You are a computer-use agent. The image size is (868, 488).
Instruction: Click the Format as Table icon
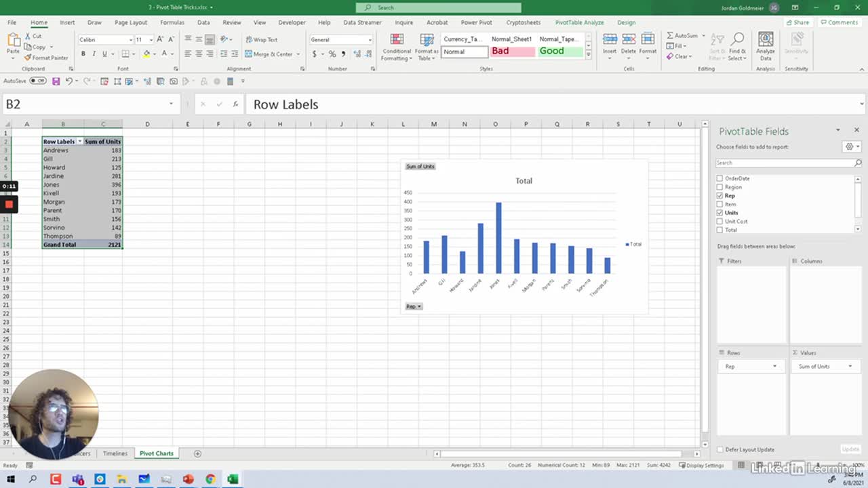(x=427, y=39)
